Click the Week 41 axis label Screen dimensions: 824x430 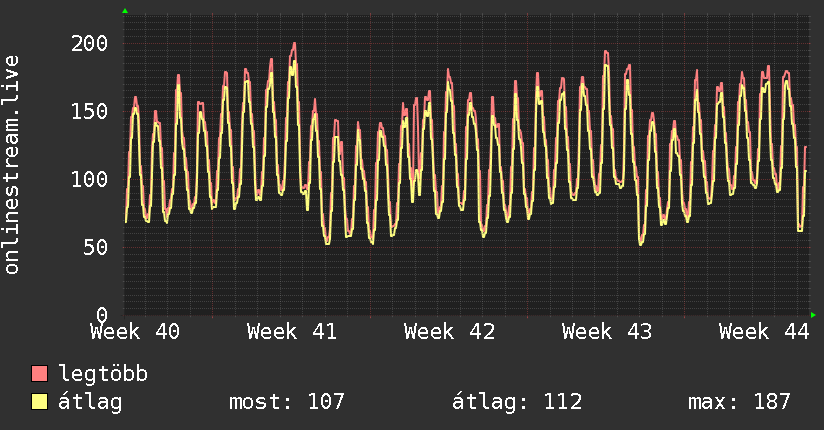(292, 332)
